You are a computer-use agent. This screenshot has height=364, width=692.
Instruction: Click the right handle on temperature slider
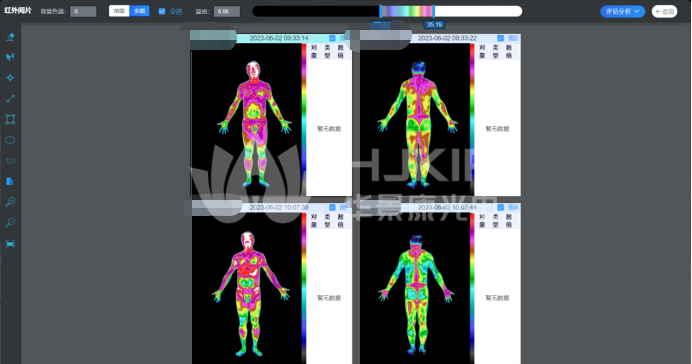pyautogui.click(x=434, y=11)
